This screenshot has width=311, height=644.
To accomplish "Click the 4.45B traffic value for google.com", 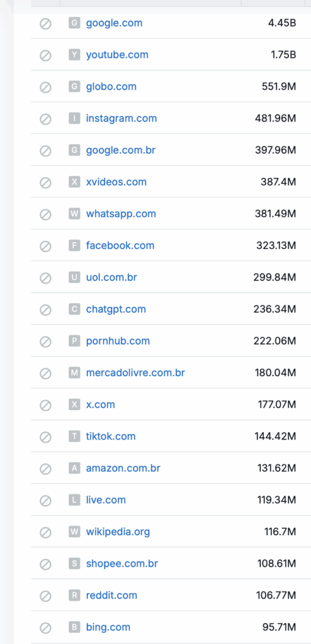I will [x=282, y=23].
